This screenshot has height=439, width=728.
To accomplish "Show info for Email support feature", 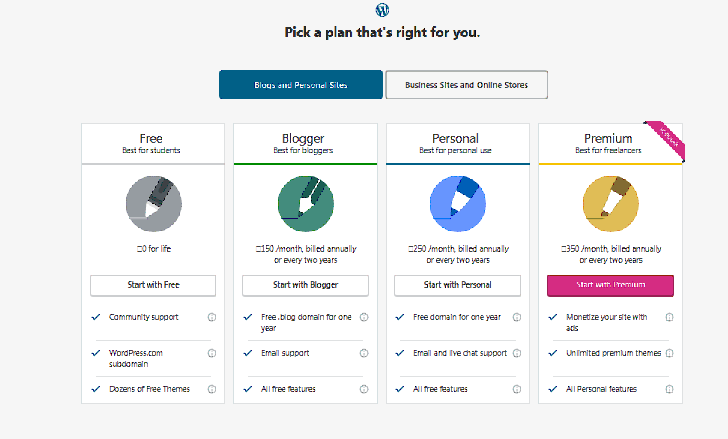I will point(364,353).
